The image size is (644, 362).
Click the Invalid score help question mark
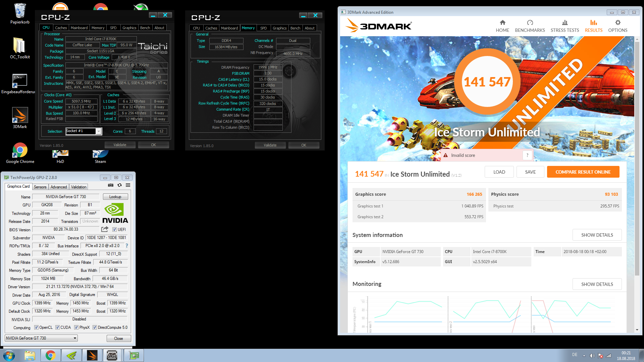click(527, 155)
